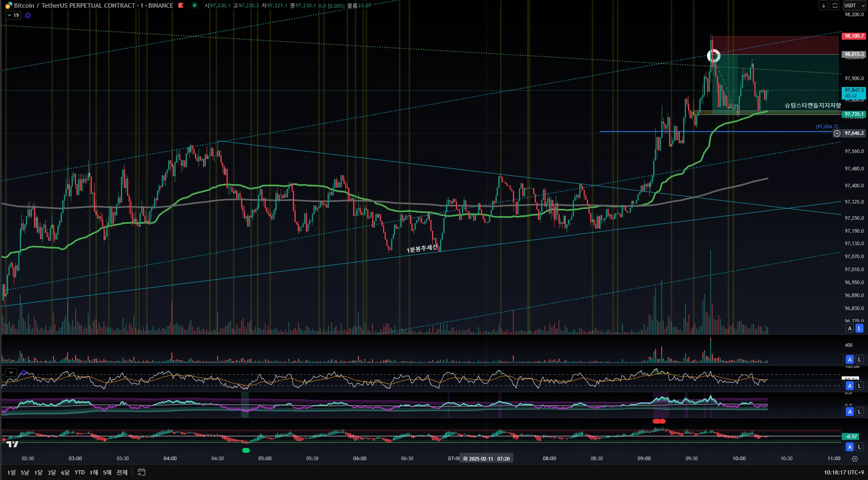Select the 6달 date range
This screenshot has height=480, width=868.
coord(65,472)
